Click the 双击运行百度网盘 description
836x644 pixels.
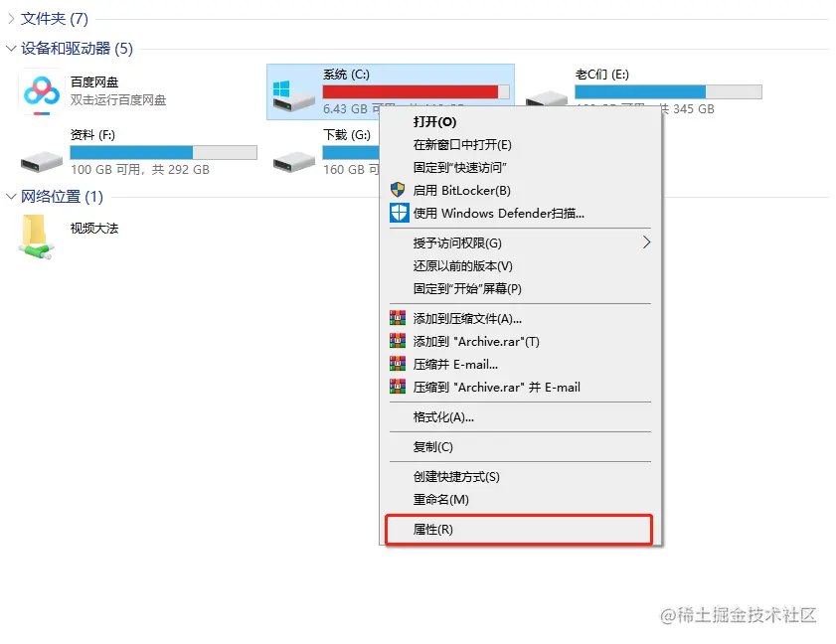(x=118, y=100)
